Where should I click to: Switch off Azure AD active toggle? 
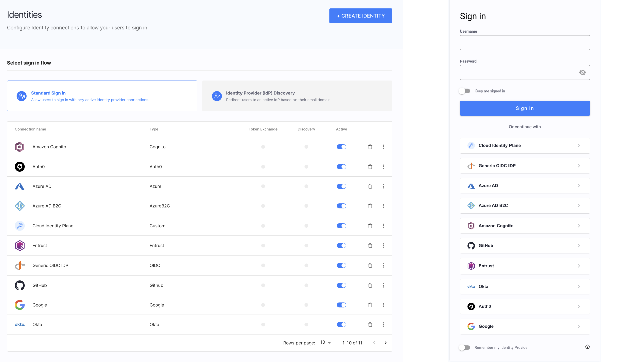341,186
